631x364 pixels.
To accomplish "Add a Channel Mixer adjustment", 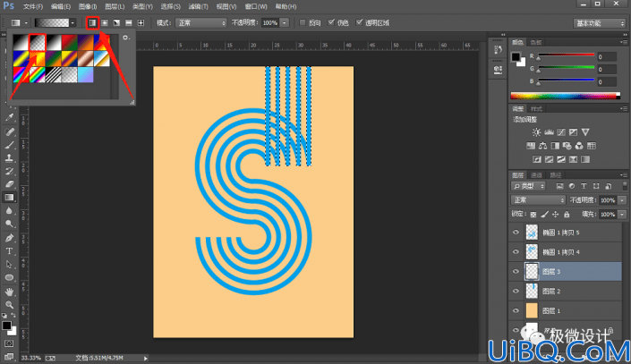I will [x=579, y=146].
